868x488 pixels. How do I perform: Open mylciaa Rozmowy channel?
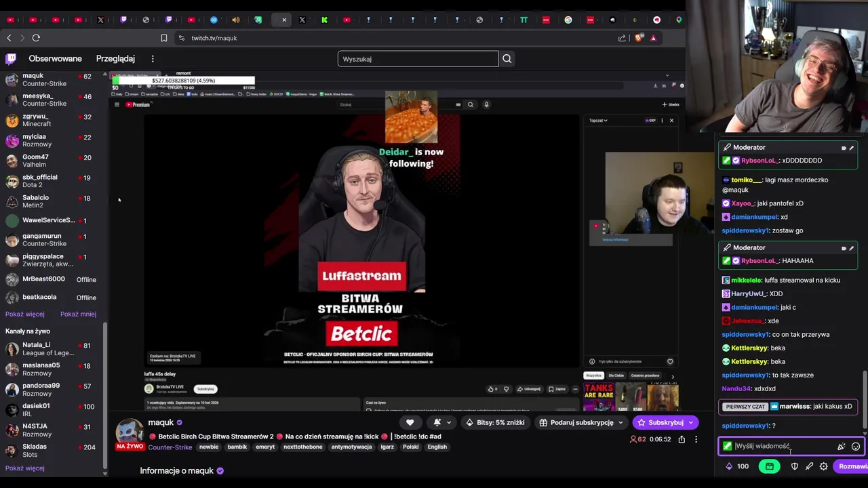click(x=52, y=141)
